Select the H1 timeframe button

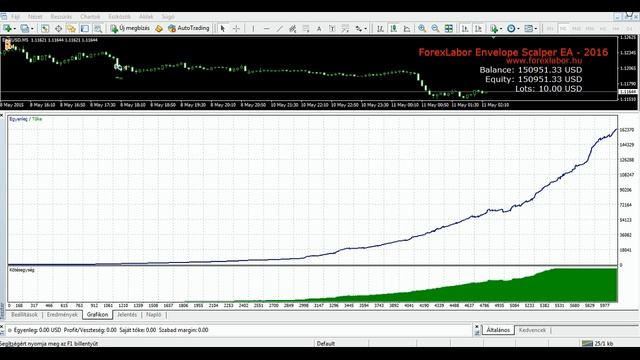[603, 29]
